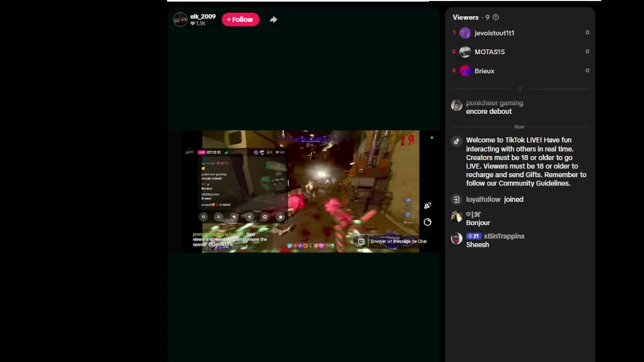This screenshot has width=644, height=362.
Task: Open xBinTrappinx username in chat
Action: click(x=504, y=236)
